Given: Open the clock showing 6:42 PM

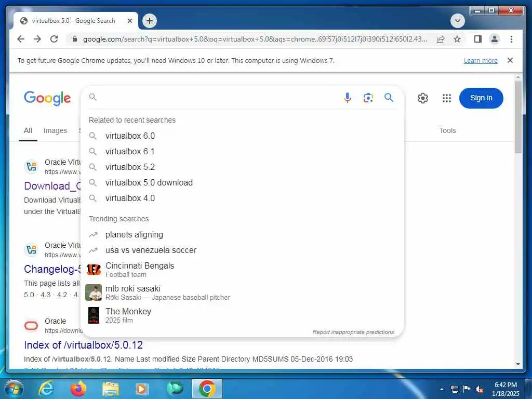Looking at the screenshot, I should 506,389.
